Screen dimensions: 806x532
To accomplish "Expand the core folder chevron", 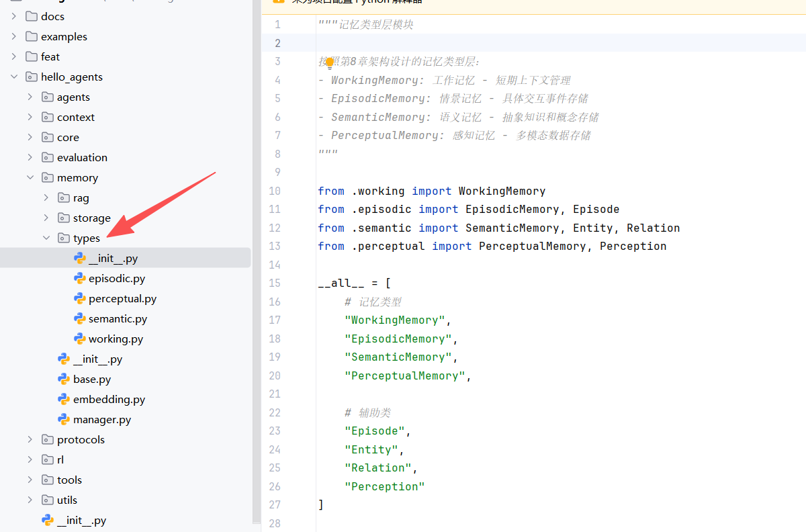I will tap(30, 137).
